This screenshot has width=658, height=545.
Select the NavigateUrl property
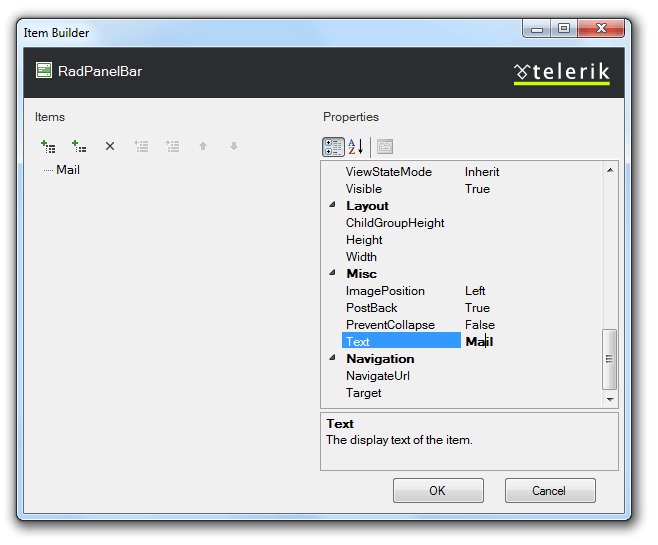point(378,376)
